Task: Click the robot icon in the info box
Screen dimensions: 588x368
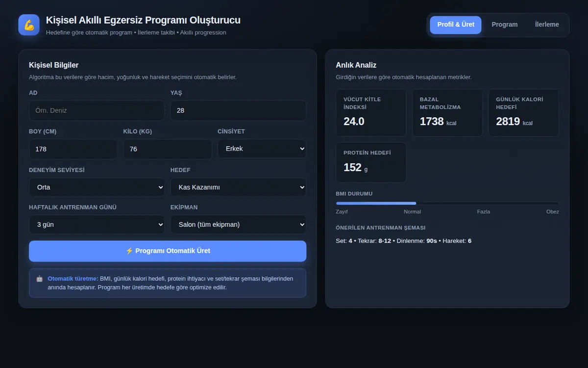Action: pyautogui.click(x=39, y=279)
